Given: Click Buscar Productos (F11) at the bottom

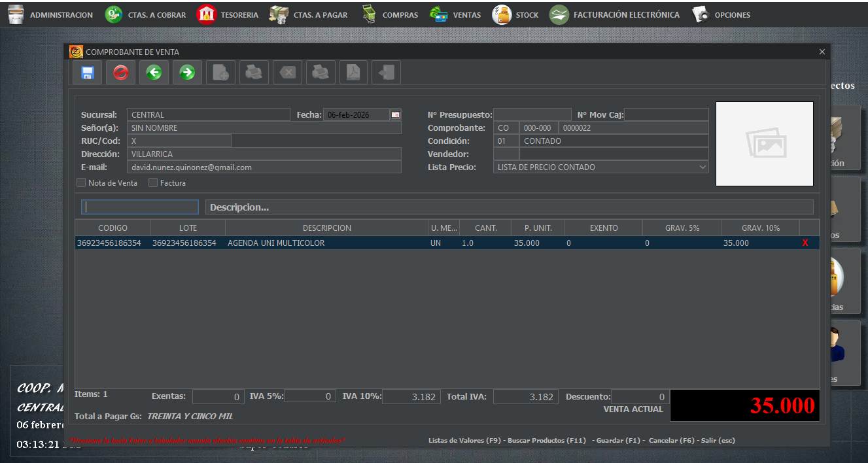Looking at the screenshot, I should tap(547, 440).
